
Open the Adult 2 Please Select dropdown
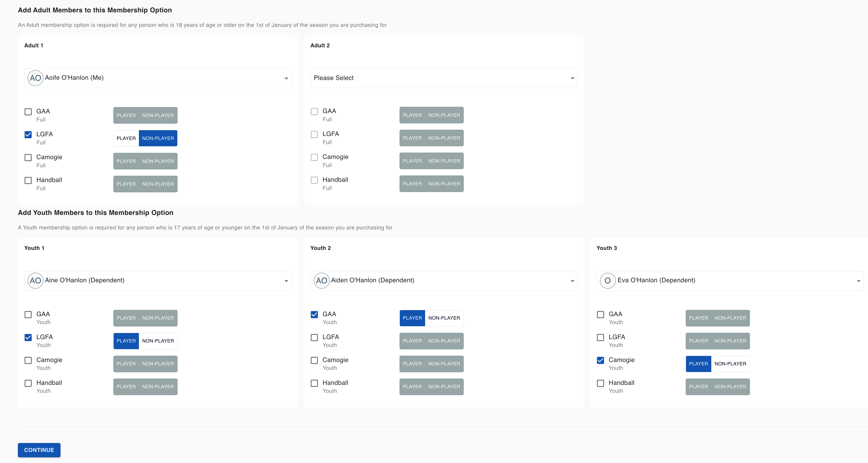pos(444,78)
